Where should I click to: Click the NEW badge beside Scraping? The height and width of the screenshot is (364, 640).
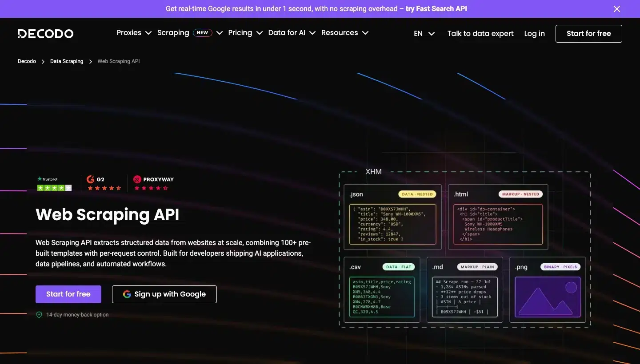pyautogui.click(x=202, y=33)
